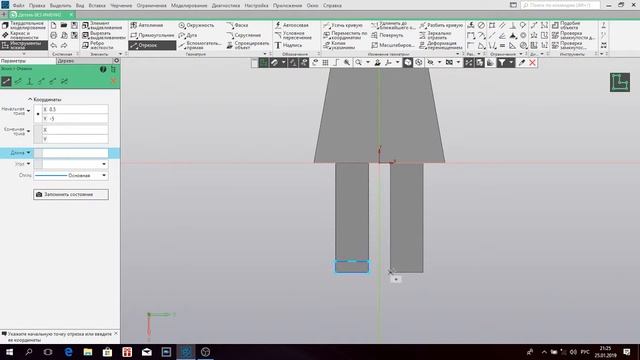This screenshot has height=360, width=640.
Task: Select the Автолиния tool
Action: (x=147, y=25)
